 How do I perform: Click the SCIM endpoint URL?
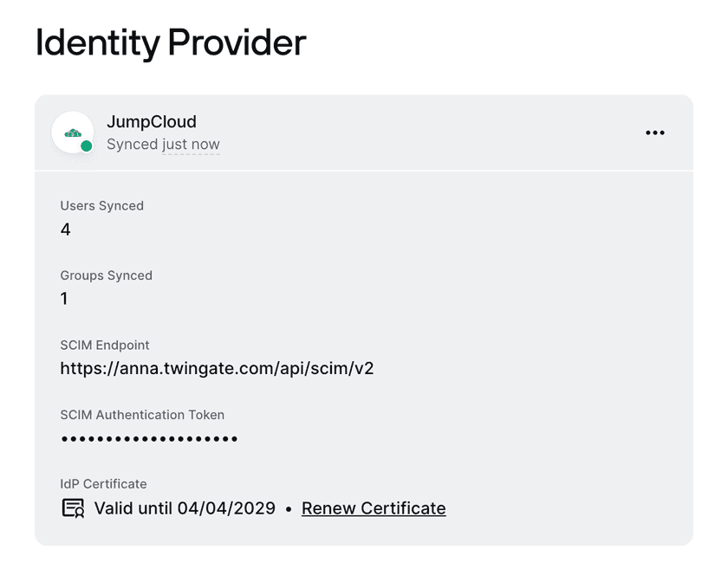click(x=217, y=368)
